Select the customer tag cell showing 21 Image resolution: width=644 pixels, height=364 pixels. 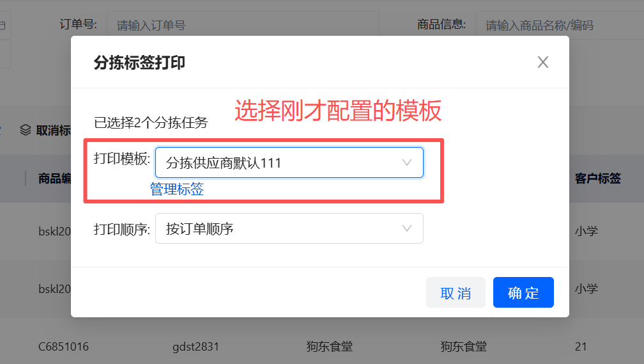click(581, 347)
